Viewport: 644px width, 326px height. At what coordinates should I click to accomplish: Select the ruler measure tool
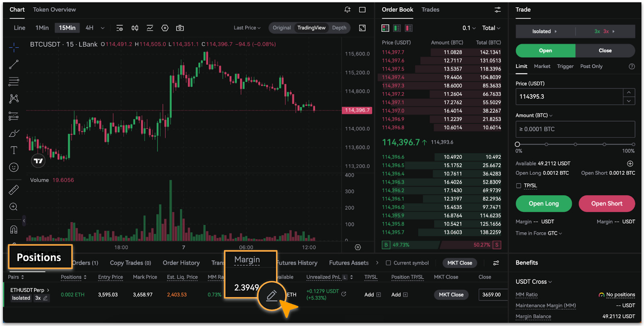(x=14, y=190)
